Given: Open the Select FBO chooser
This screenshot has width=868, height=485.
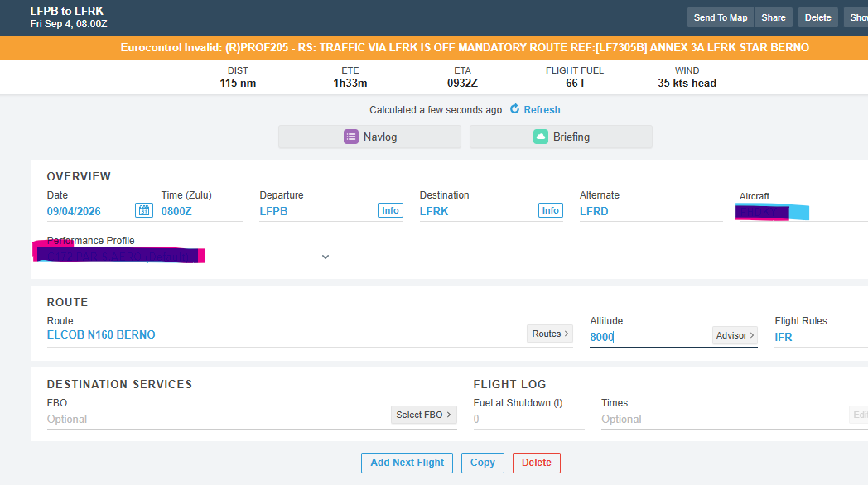Looking at the screenshot, I should pos(423,415).
